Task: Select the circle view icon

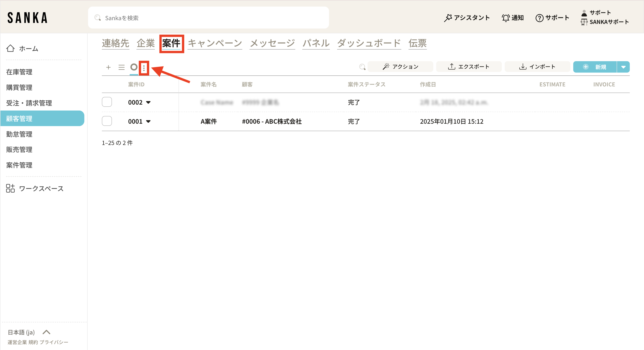Action: click(134, 67)
